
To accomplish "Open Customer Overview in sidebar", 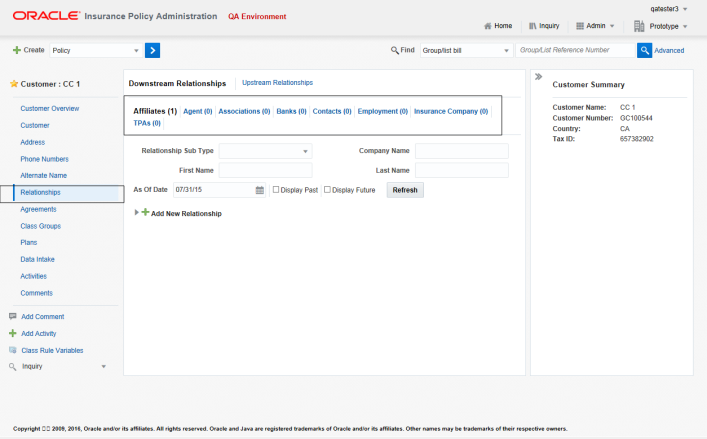I will click(50, 109).
